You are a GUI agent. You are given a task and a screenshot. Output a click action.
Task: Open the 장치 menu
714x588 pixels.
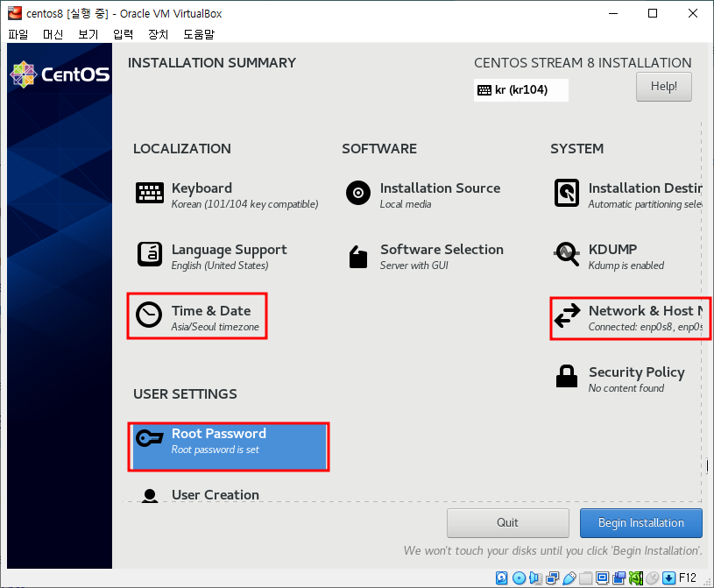point(158,34)
